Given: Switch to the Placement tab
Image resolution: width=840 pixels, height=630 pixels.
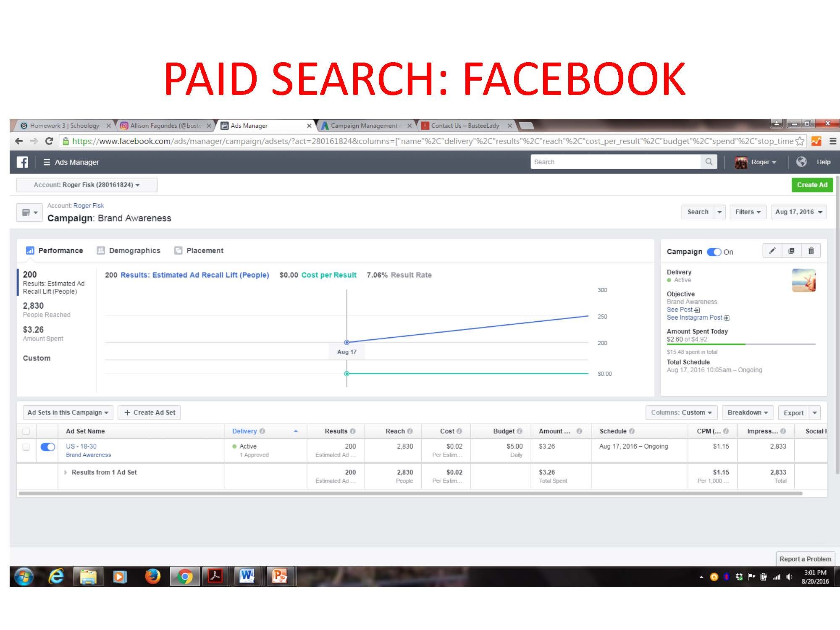Looking at the screenshot, I should 199,251.
